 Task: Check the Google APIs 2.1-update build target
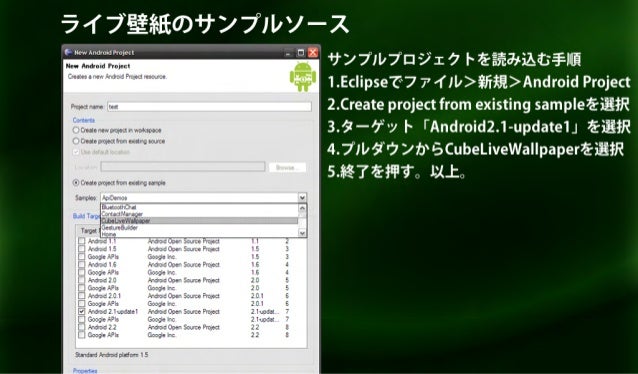82,319
